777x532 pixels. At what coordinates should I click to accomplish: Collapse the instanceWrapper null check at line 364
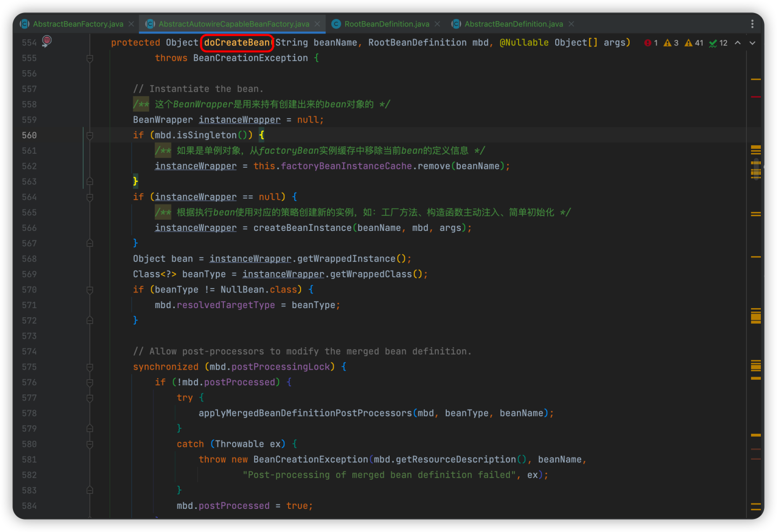tap(90, 197)
